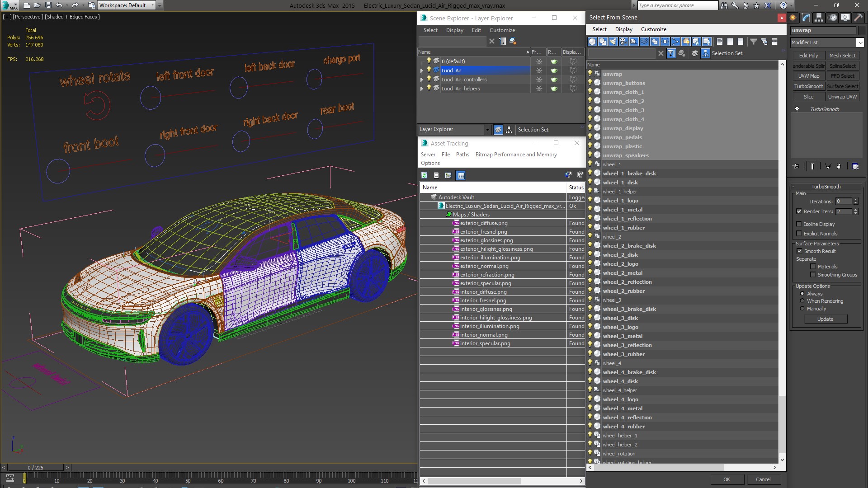Viewport: 868px width, 488px height.
Task: Click the Open File folder icon
Action: (x=38, y=5)
